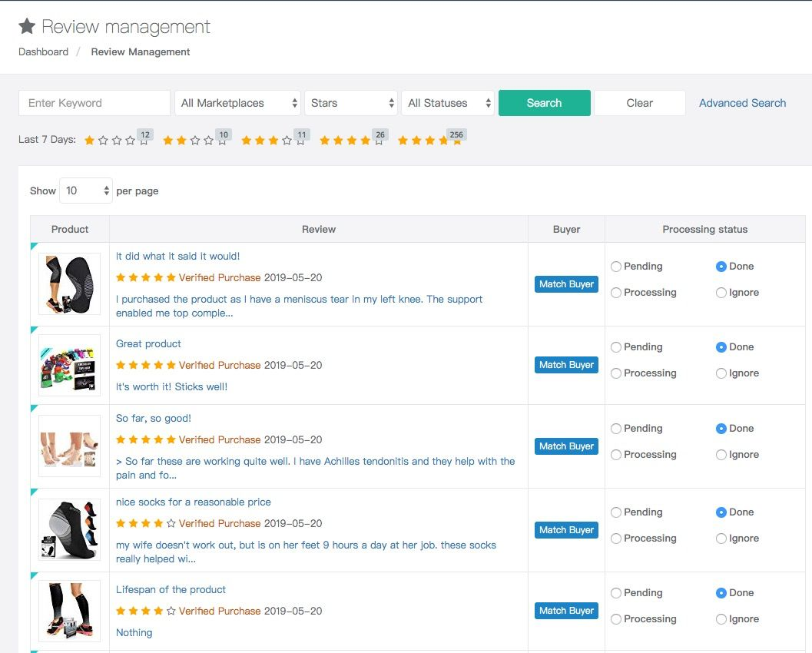The width and height of the screenshot is (812, 653).
Task: Set 'So far, so good!' review to Processing
Action: pos(616,455)
